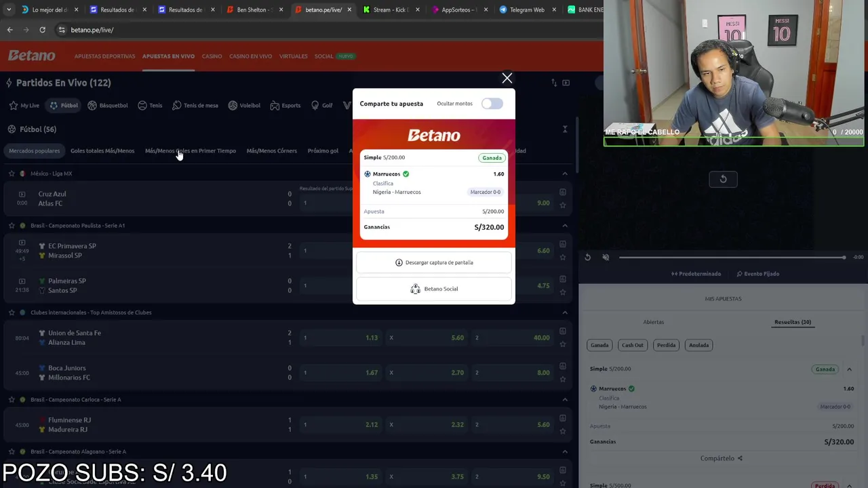Reload the betano.pe page

[42, 30]
